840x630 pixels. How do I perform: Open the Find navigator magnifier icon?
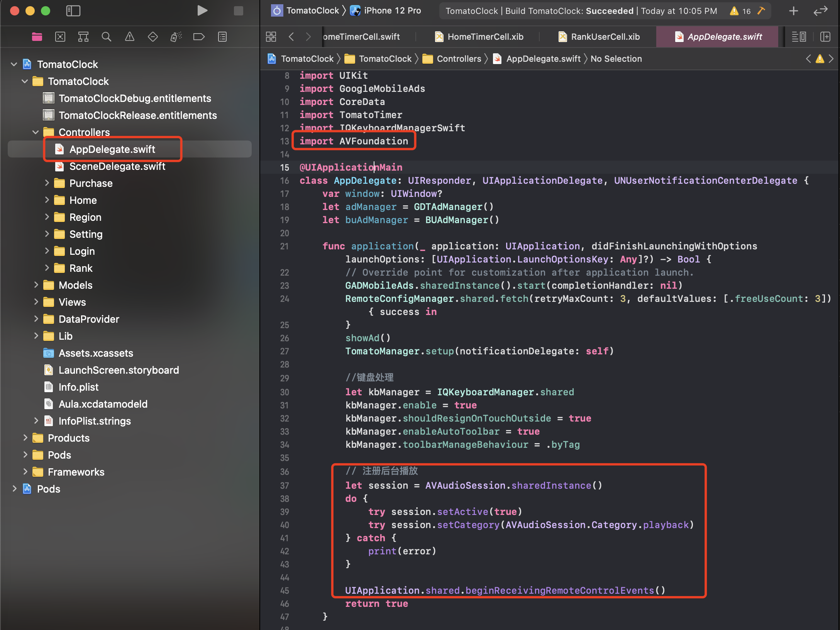pos(106,37)
